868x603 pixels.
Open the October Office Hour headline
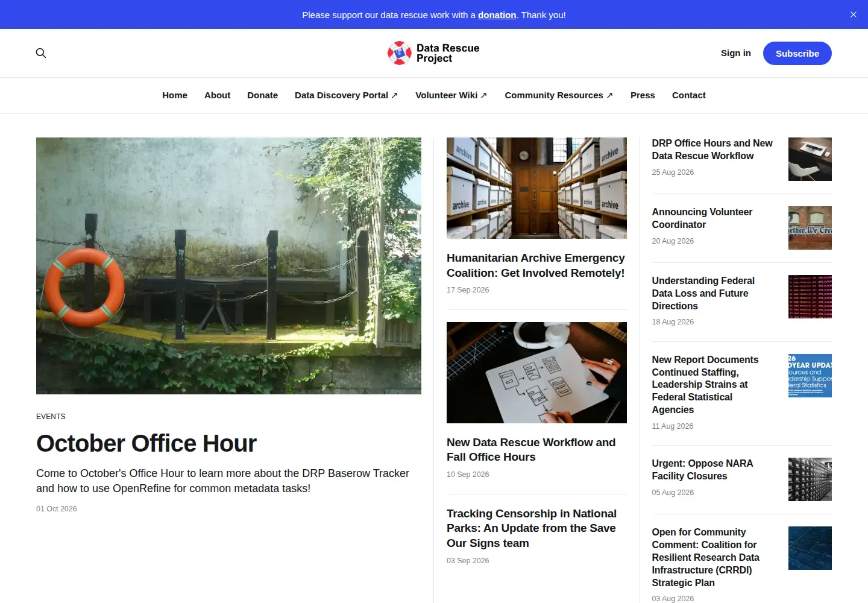tap(146, 443)
